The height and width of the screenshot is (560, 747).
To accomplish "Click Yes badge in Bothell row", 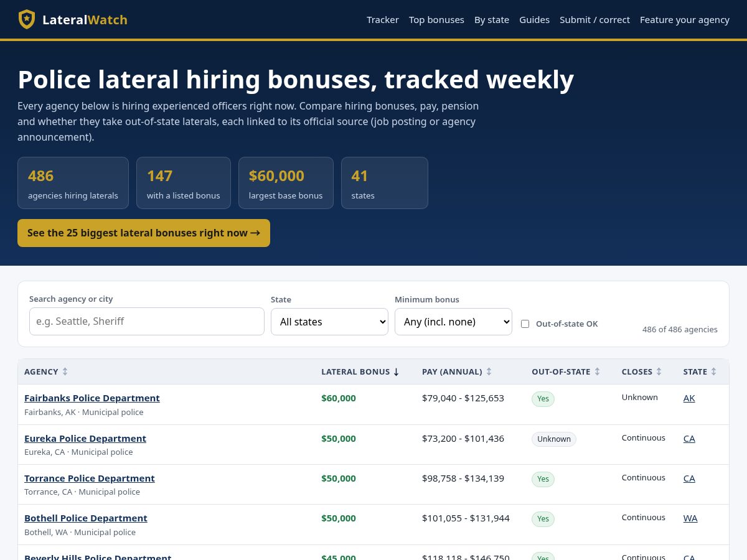I will 543,519.
